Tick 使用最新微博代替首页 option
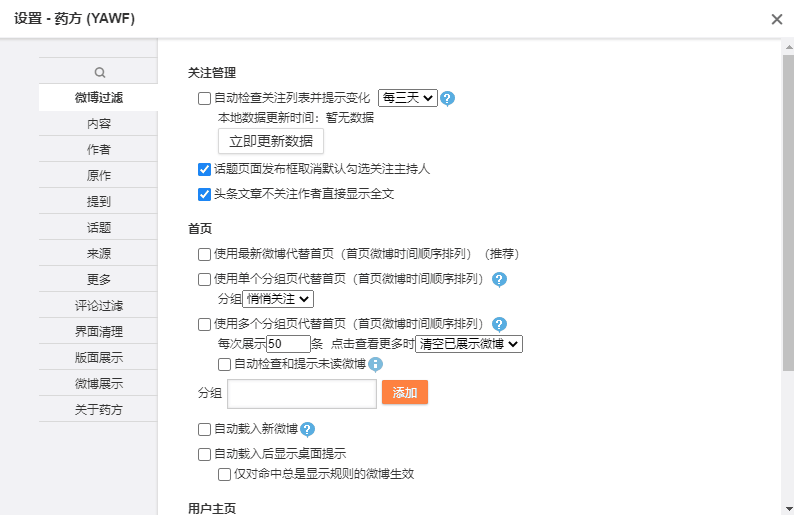 (205, 254)
